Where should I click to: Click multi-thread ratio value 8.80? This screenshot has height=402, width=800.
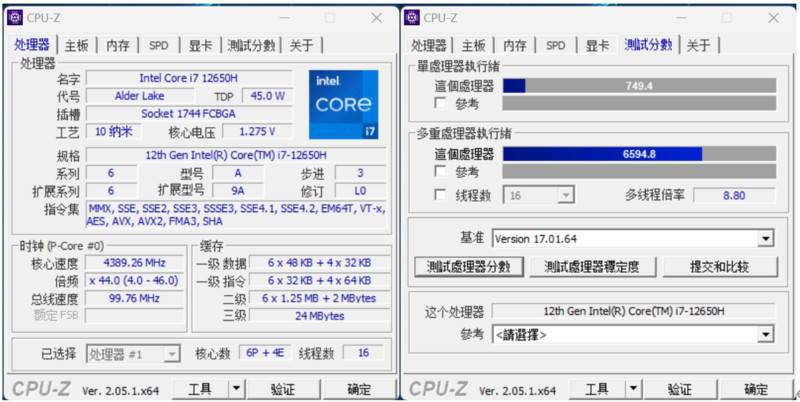tap(734, 195)
